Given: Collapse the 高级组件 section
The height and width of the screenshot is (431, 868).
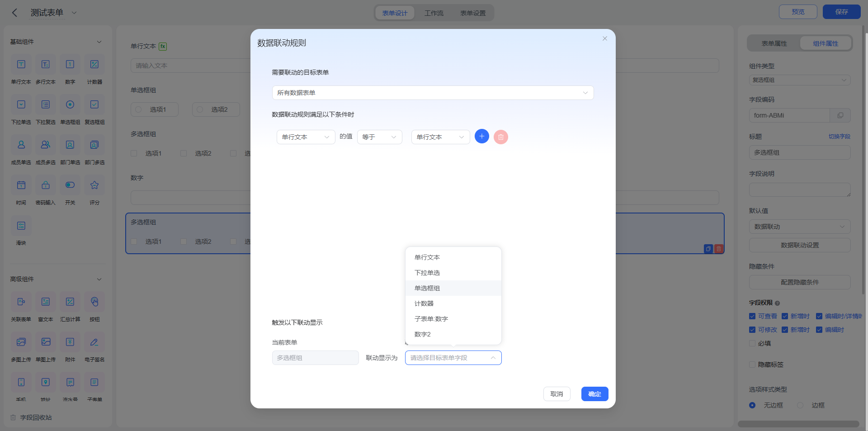Looking at the screenshot, I should coord(99,279).
